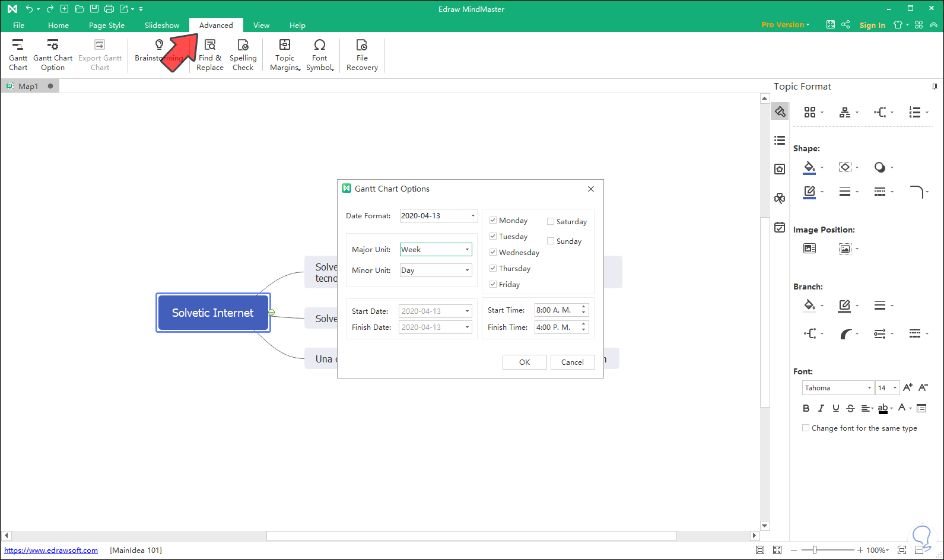Uncheck the Monday checkbox
Image resolution: width=944 pixels, height=560 pixels.
click(x=492, y=220)
